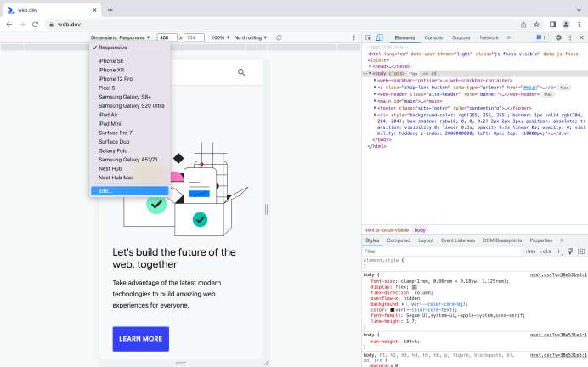The width and height of the screenshot is (588, 367).
Task: Switch to the Layout tab
Action: click(426, 240)
